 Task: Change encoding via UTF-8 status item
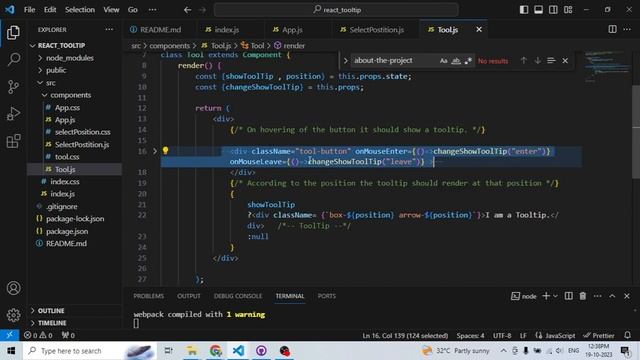pos(502,335)
